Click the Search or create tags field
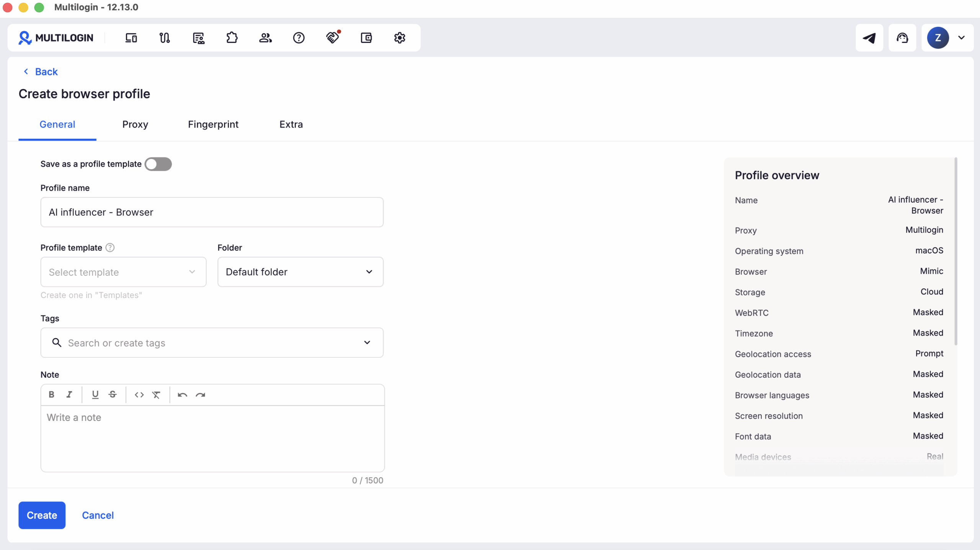 point(212,343)
